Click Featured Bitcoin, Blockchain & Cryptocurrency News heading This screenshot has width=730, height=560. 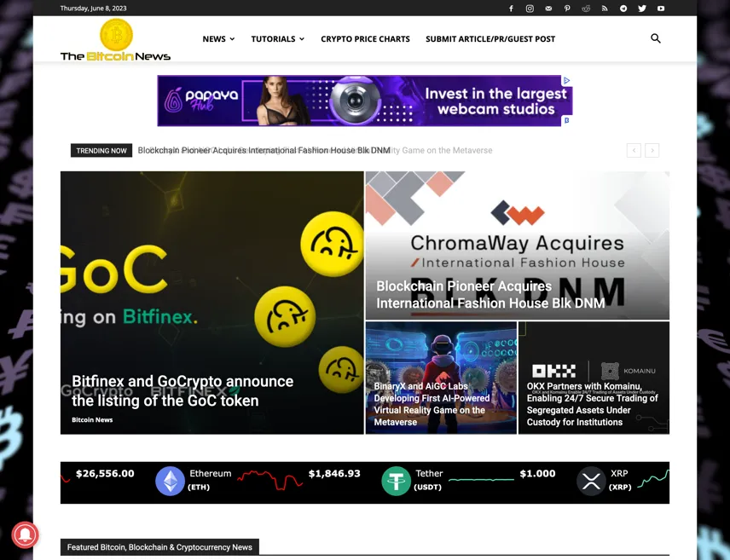[159, 547]
